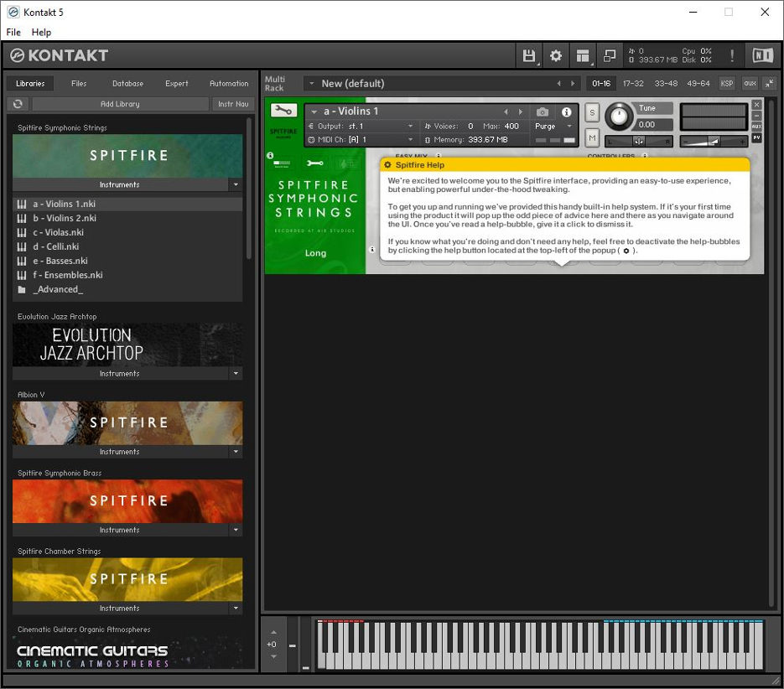Select previous multi with left arrow
Viewport: 784px width, 689px height.
[x=558, y=84]
